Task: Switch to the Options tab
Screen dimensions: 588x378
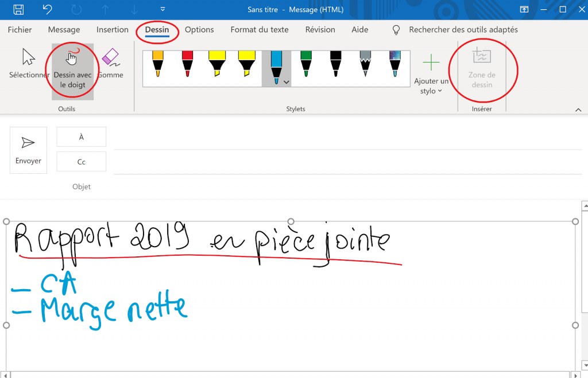Action: [x=199, y=30]
